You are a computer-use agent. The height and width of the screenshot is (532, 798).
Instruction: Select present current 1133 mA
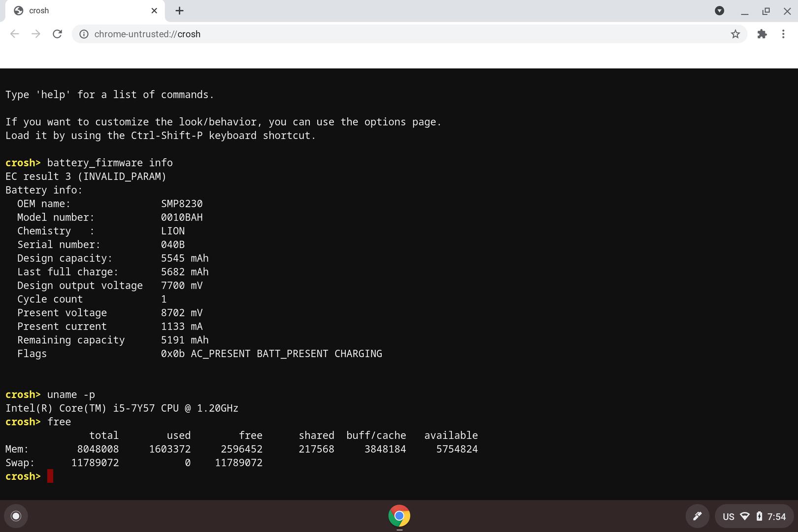coord(182,327)
